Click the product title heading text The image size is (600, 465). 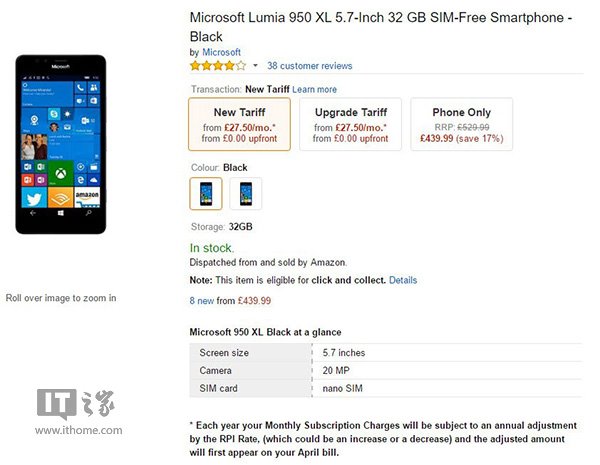click(381, 27)
